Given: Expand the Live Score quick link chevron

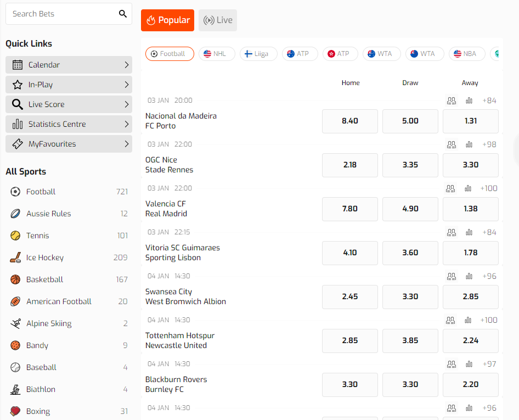Looking at the screenshot, I should tap(126, 104).
